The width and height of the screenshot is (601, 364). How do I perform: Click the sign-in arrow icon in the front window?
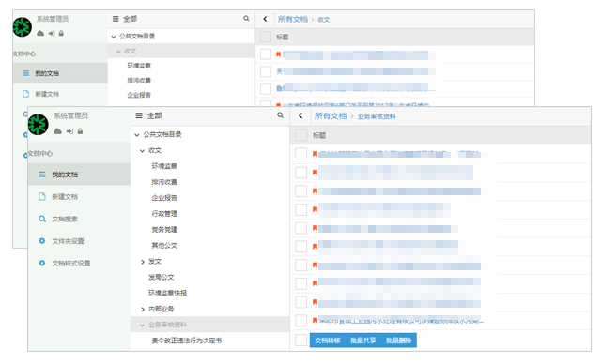[69, 131]
